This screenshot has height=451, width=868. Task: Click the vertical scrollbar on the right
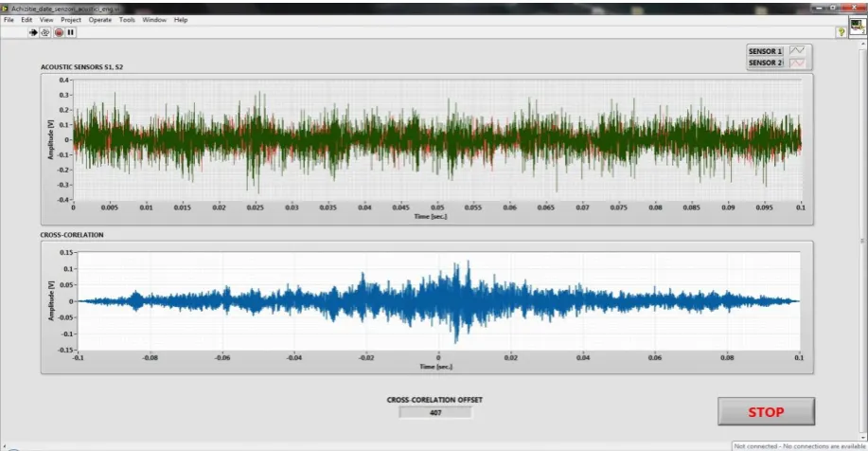[x=862, y=241]
